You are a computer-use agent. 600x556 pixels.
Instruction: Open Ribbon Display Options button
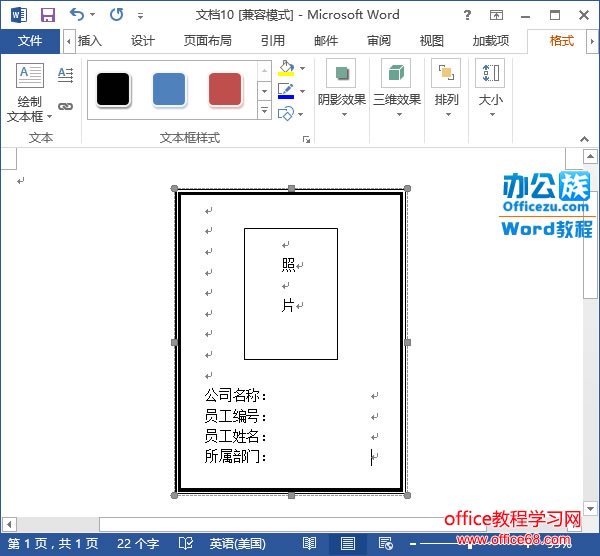[496, 15]
